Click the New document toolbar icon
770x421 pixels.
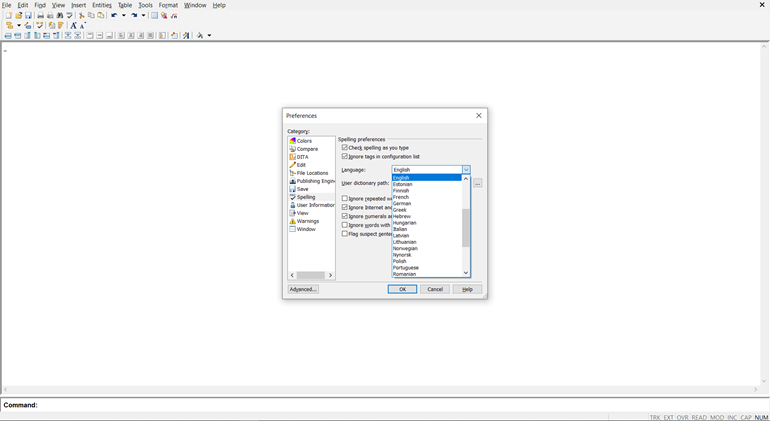tap(9, 16)
